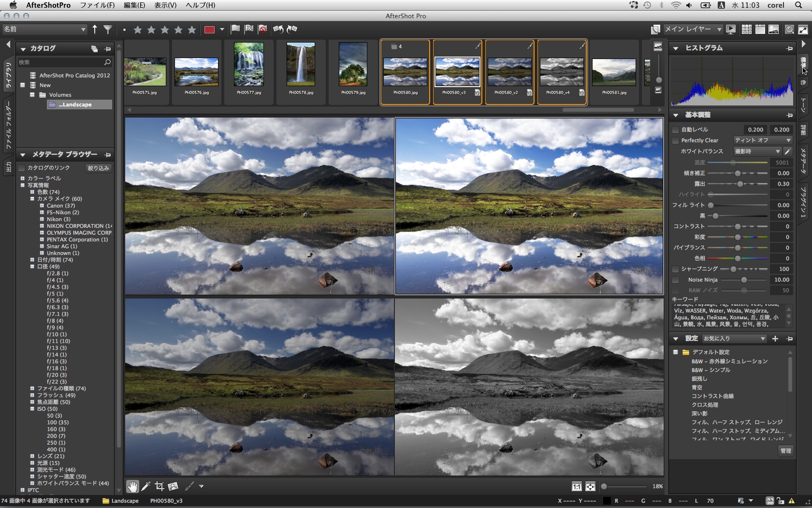Image resolution: width=812 pixels, height=508 pixels.
Task: Open color label dropdown arrow
Action: [x=222, y=30]
